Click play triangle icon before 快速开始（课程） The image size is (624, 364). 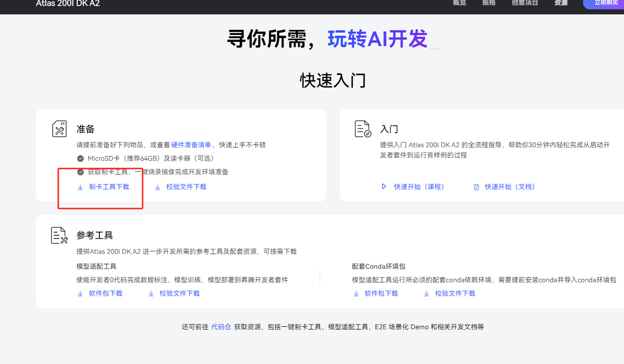click(384, 187)
